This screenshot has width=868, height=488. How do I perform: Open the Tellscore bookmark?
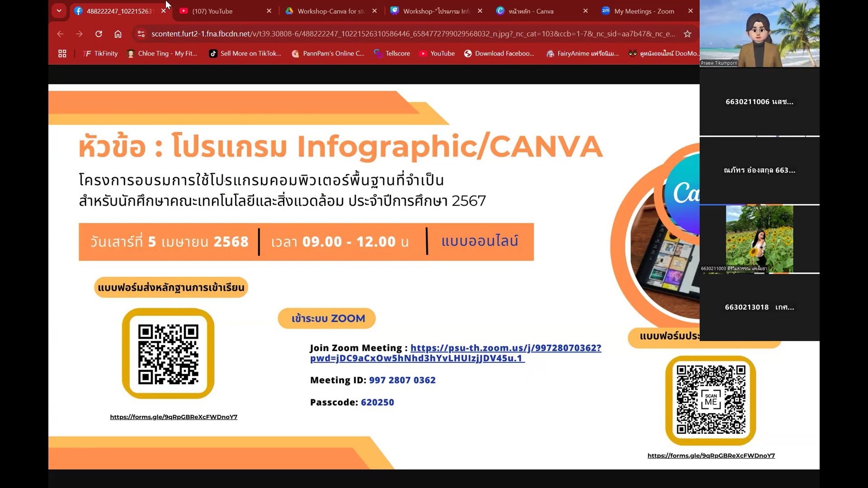(x=392, y=53)
